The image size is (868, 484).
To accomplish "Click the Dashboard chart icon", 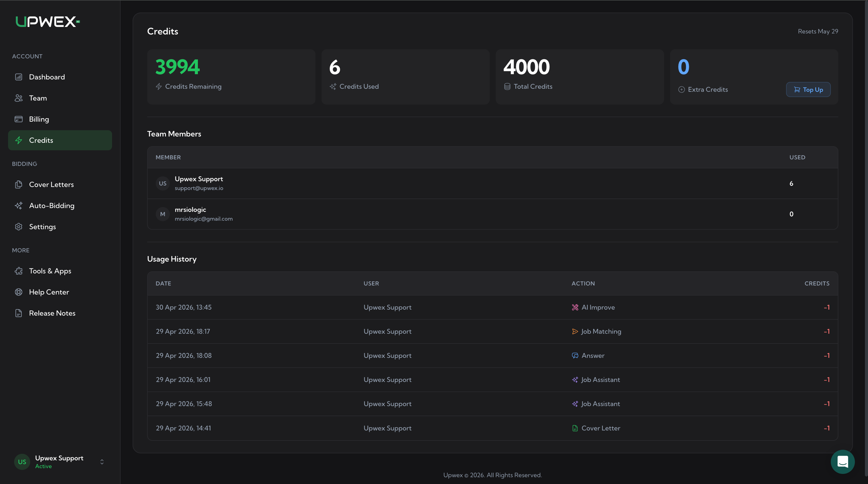I will [x=19, y=77].
